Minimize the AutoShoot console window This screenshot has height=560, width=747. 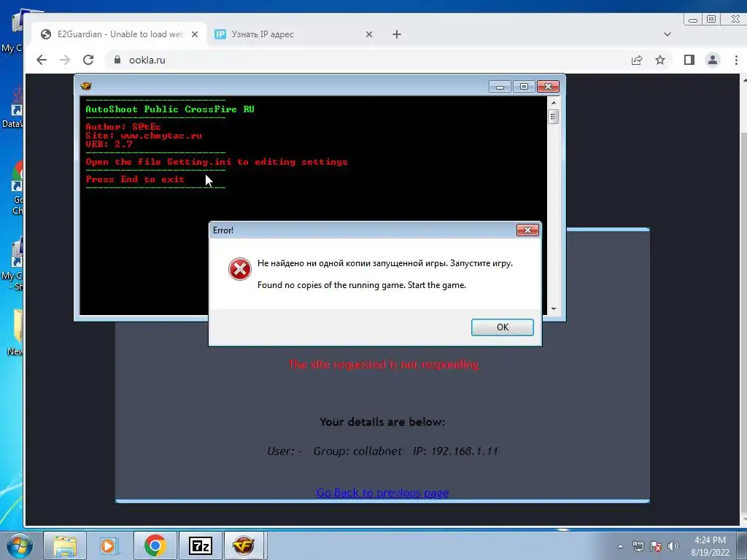pos(500,87)
